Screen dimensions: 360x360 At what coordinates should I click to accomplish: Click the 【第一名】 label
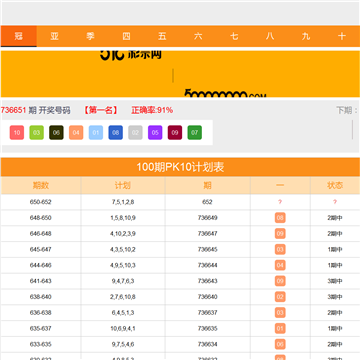101,110
